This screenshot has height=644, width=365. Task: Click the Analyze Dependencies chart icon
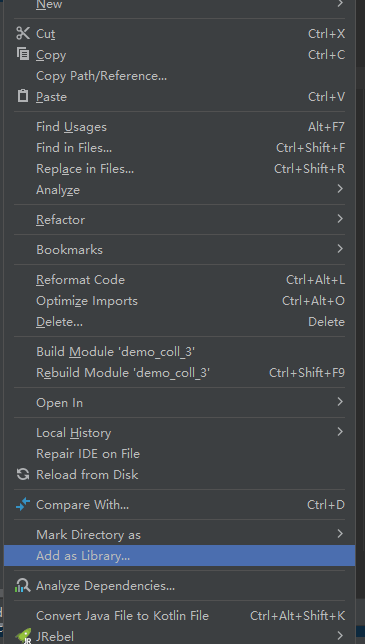pyautogui.click(x=23, y=585)
